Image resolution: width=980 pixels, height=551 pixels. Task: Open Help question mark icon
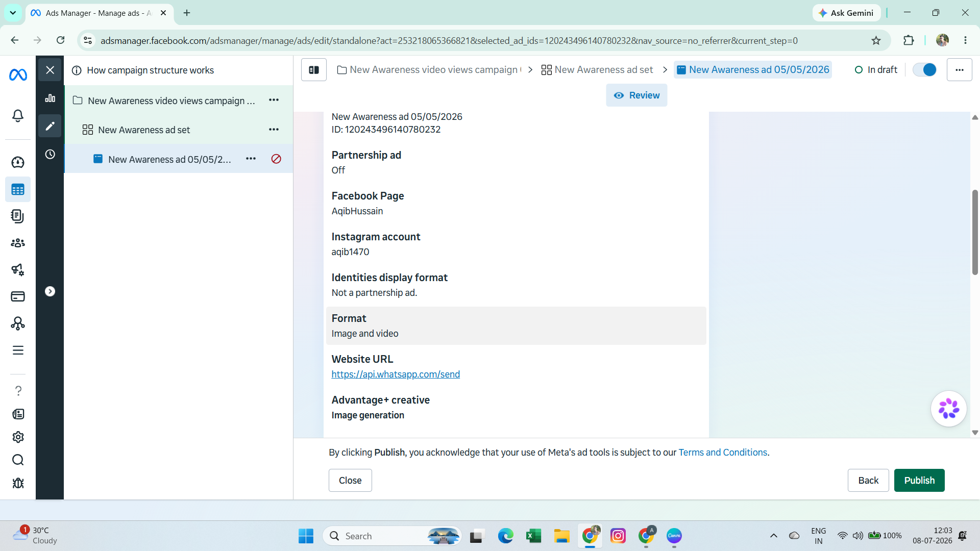(x=18, y=391)
